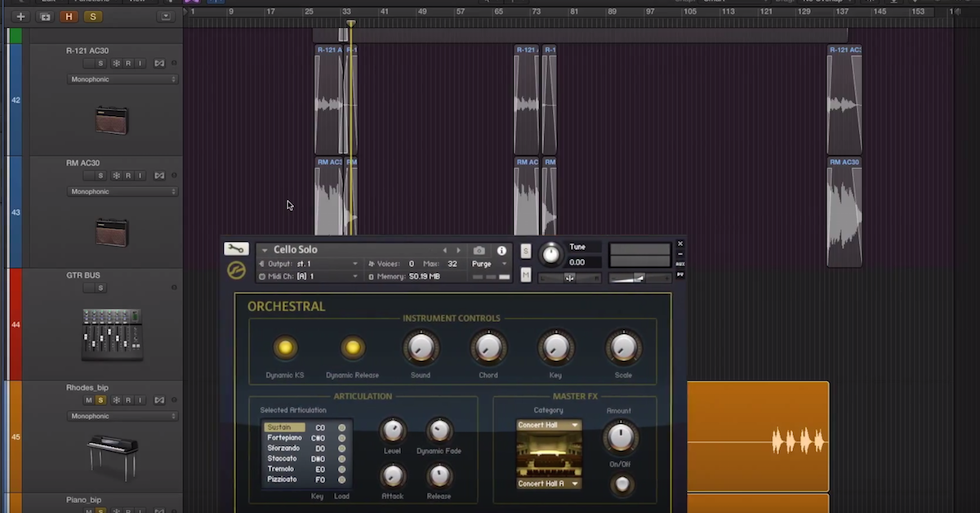The image size is (980, 513).
Task: Click the Freeze icon on R-121 AC30 track
Action: coord(116,63)
